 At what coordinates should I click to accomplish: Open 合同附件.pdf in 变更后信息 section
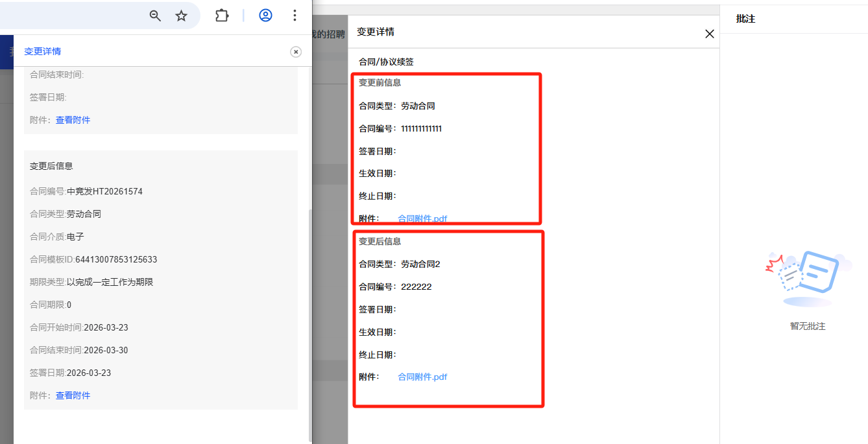[422, 377]
